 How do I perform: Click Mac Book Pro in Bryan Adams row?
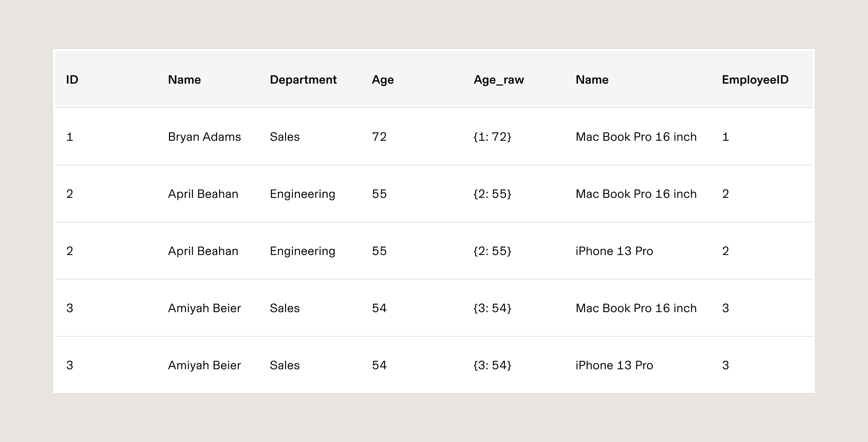pyautogui.click(x=636, y=137)
